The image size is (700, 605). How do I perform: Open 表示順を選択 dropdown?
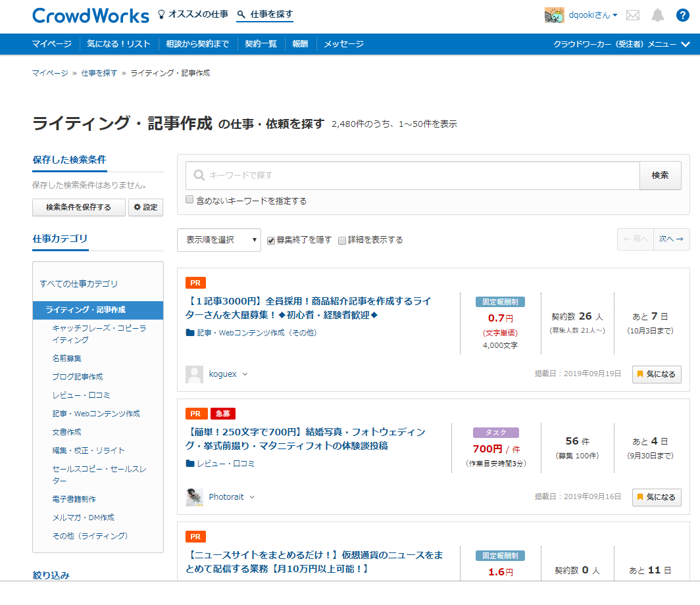[219, 240]
